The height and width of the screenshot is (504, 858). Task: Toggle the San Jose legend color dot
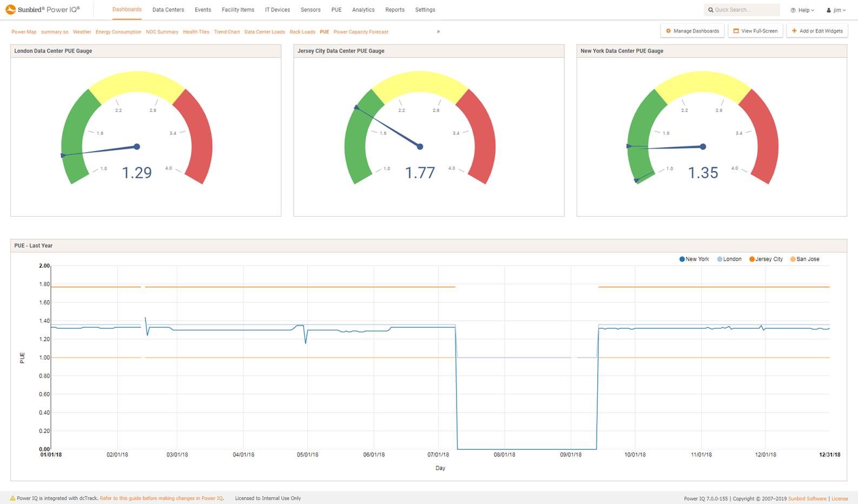[793, 259]
